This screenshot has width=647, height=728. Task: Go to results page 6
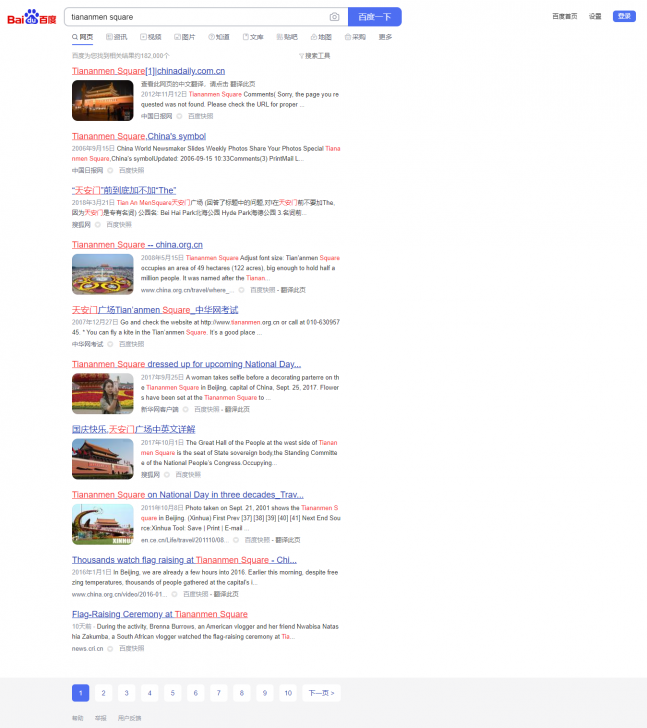tap(195, 693)
